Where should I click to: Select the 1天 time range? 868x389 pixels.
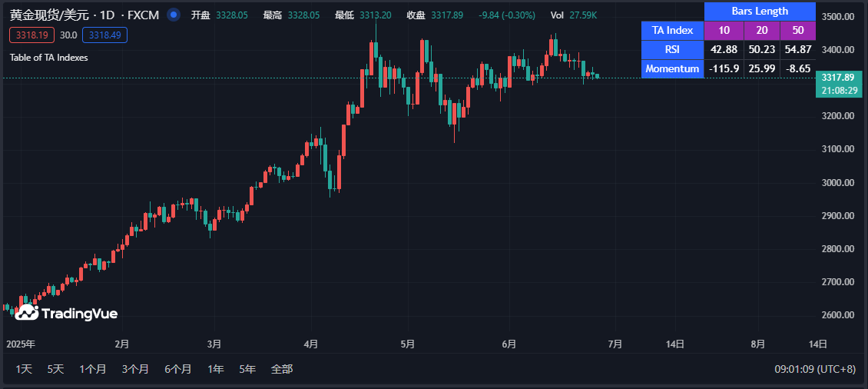point(24,369)
